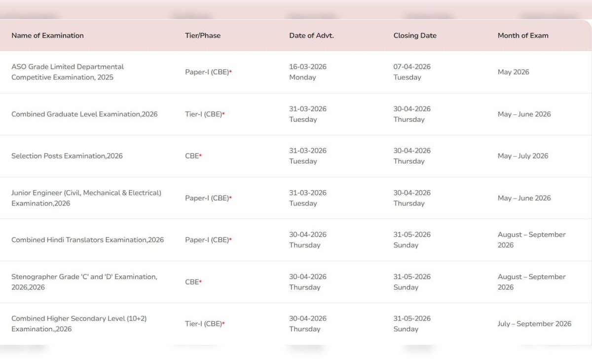Click Paper-I (CBE) for Combined Hindi Translators
Image resolution: width=592 pixels, height=364 pixels.
(x=208, y=240)
